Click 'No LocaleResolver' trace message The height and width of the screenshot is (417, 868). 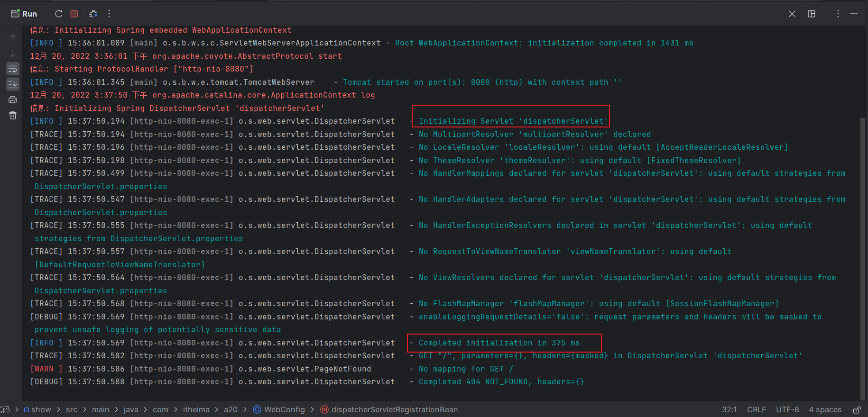(603, 147)
